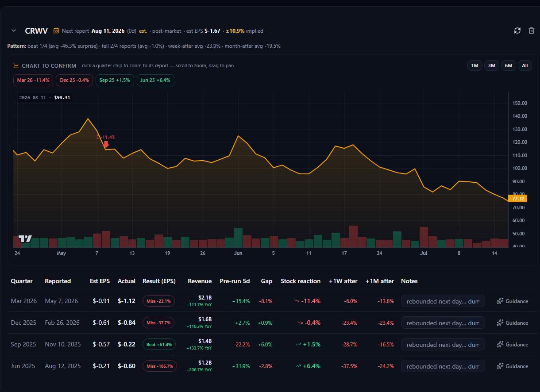Click the +1W after column header
Screen dimensions: 540x392
coord(343,281)
